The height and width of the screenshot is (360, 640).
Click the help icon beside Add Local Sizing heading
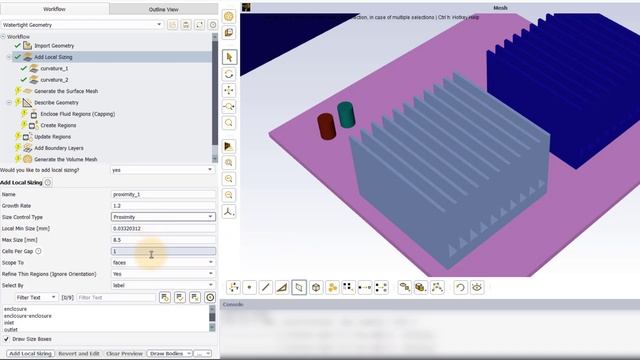(48, 182)
